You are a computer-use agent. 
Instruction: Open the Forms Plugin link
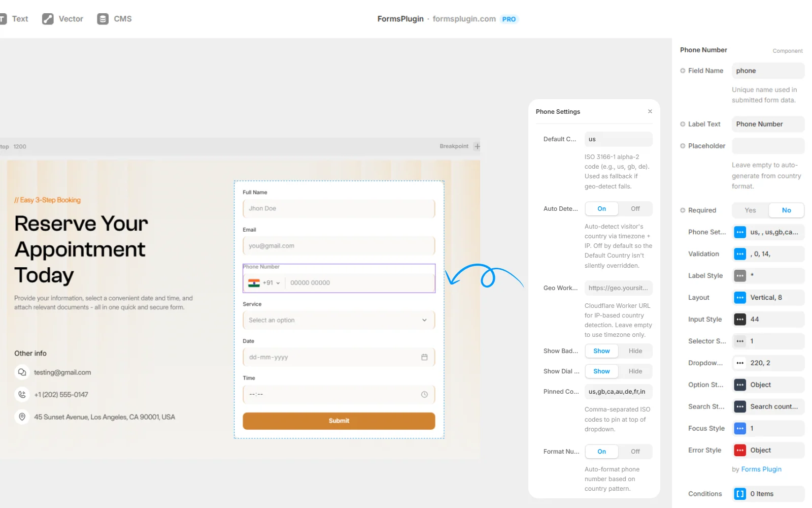(x=761, y=469)
